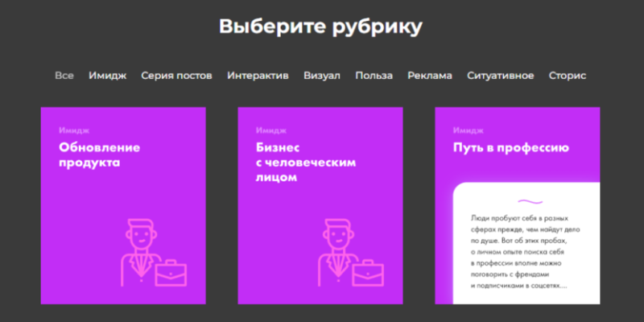Select the Все filter tab
644x322 pixels.
pos(64,76)
